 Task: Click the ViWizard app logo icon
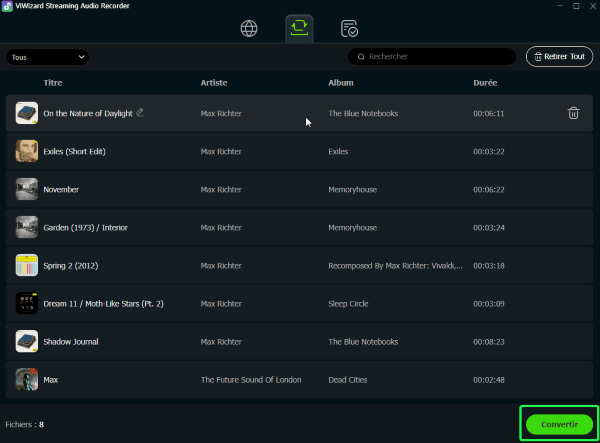7,6
